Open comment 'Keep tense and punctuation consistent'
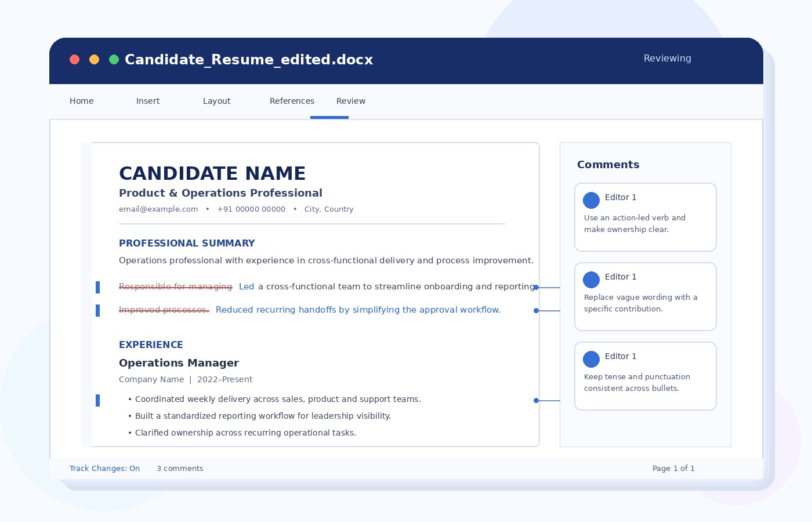This screenshot has height=522, width=812. tap(646, 376)
